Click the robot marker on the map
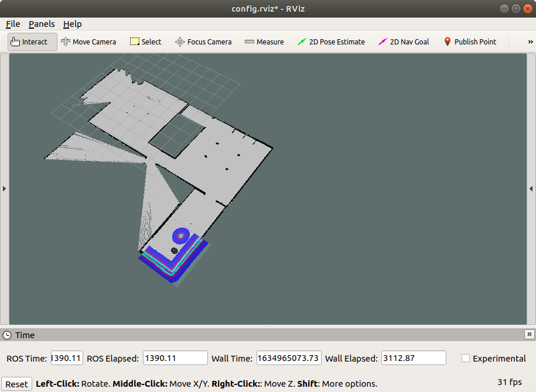536x392 pixels. pos(174,250)
